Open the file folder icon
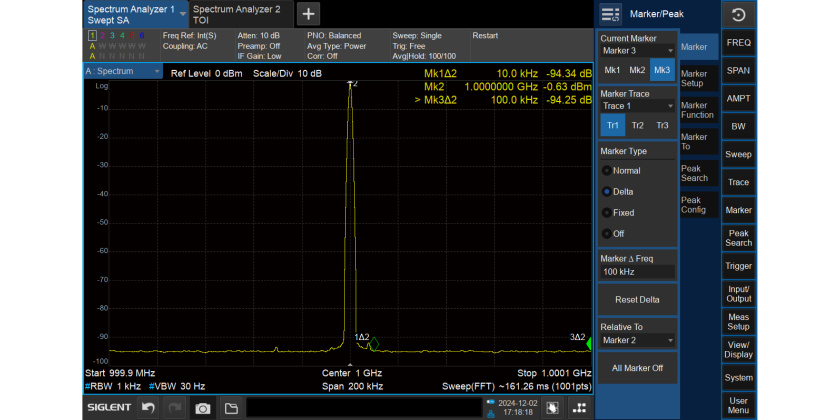840x420 pixels. [230, 408]
